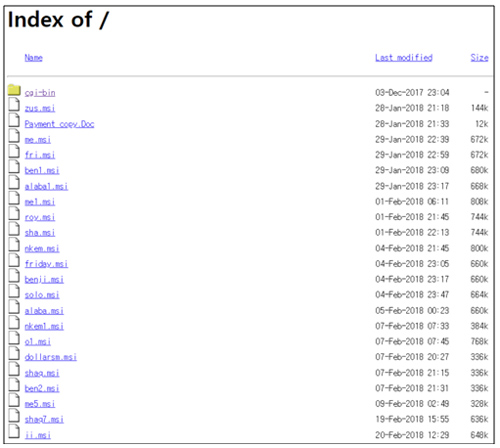Click the file icon beside friday.msi
This screenshot has width=500, height=448.
coord(14,260)
